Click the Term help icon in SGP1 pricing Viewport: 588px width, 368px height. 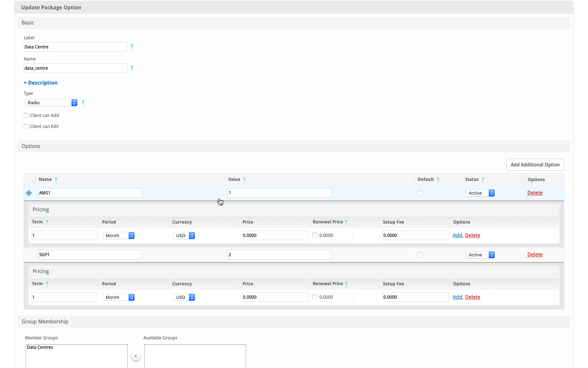pyautogui.click(x=47, y=284)
